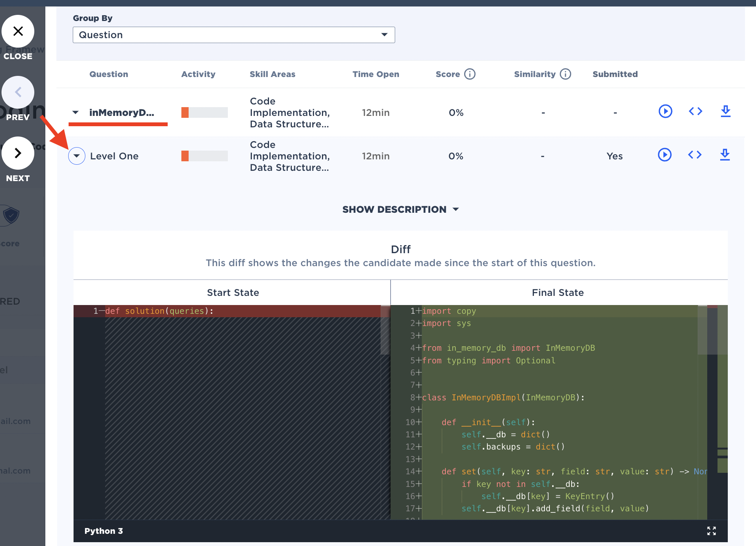Expand the Show Description section
Viewport: 756px width, 546px height.
coord(400,209)
